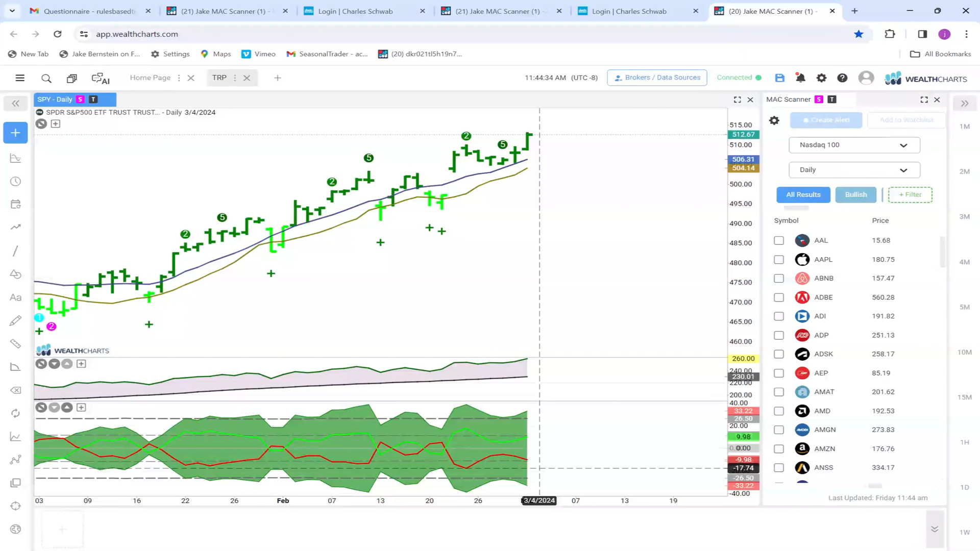Open the clock history icon in sidebar

15,182
